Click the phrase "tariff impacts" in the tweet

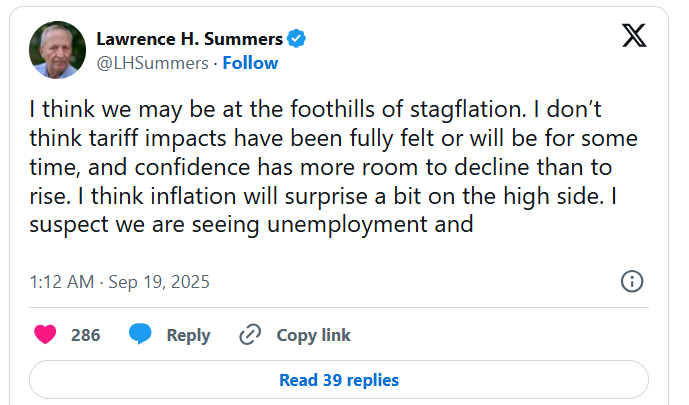pos(139,138)
